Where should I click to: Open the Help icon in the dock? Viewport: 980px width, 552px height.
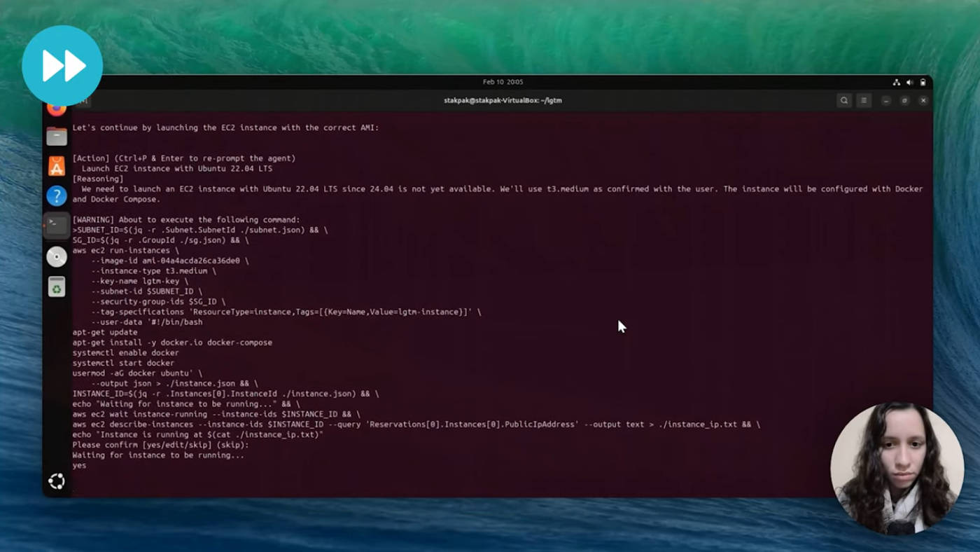pos(57,196)
